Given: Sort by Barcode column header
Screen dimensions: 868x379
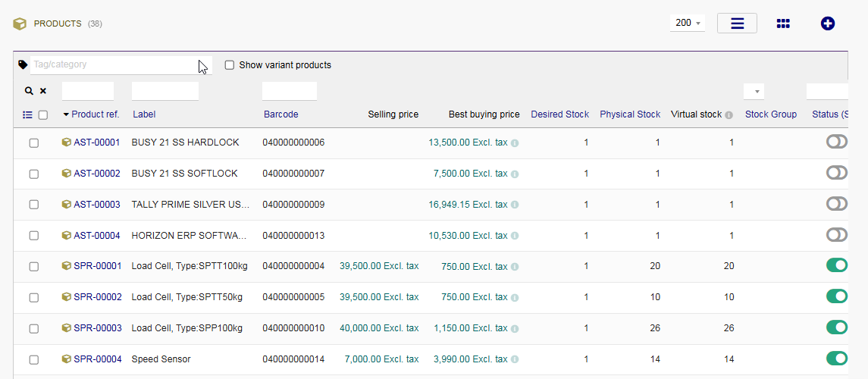Looking at the screenshot, I should (280, 114).
